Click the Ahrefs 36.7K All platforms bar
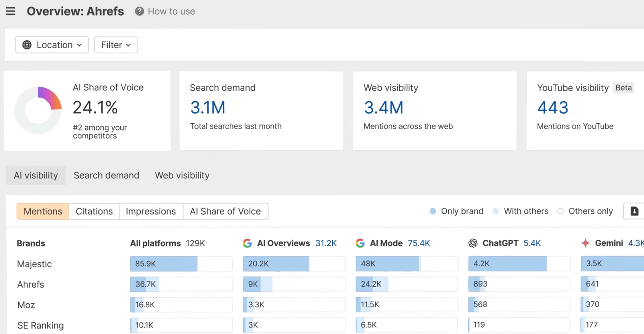 pos(181,284)
